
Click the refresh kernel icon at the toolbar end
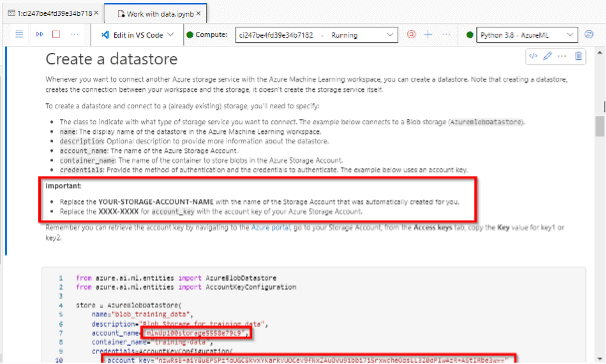click(589, 34)
